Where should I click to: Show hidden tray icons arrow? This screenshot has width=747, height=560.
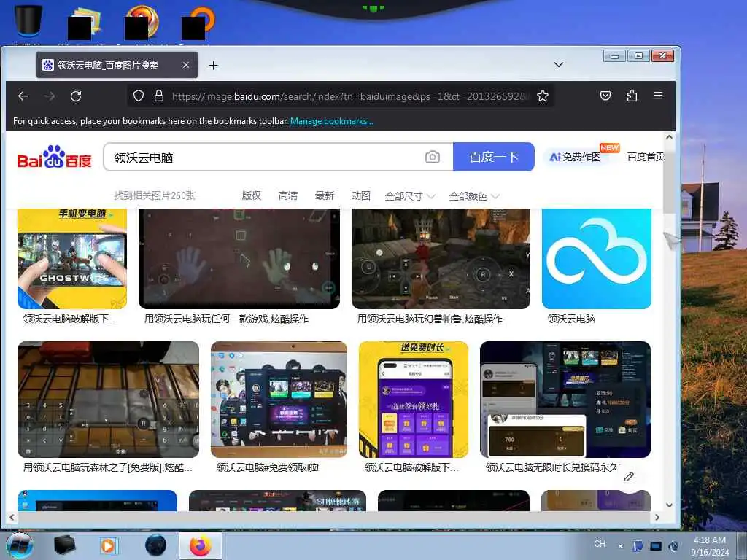pyautogui.click(x=620, y=546)
